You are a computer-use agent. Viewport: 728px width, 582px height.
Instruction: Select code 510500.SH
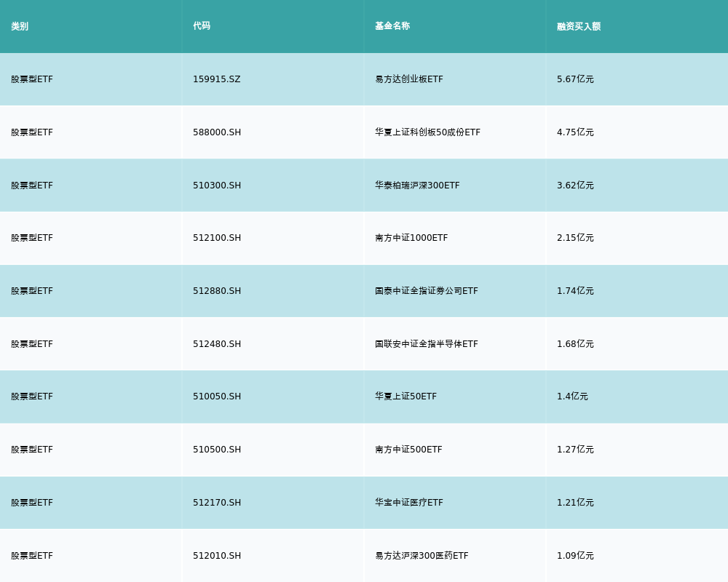217,450
